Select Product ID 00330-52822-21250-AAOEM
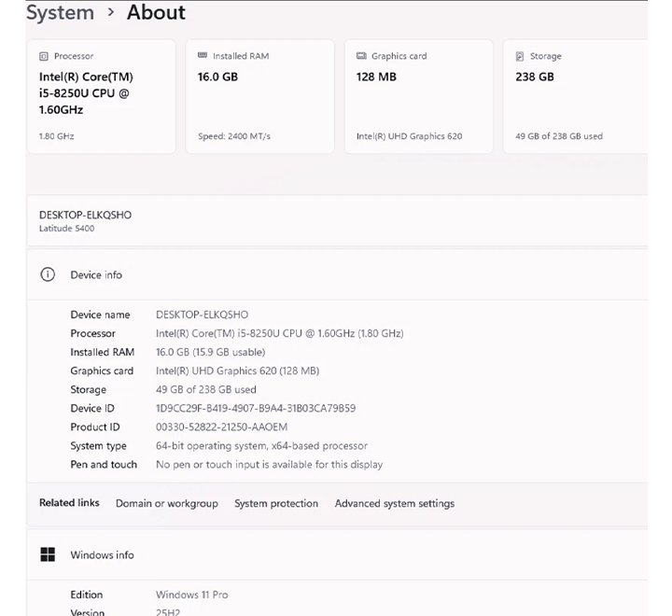The width and height of the screenshot is (672, 616). [x=221, y=427]
